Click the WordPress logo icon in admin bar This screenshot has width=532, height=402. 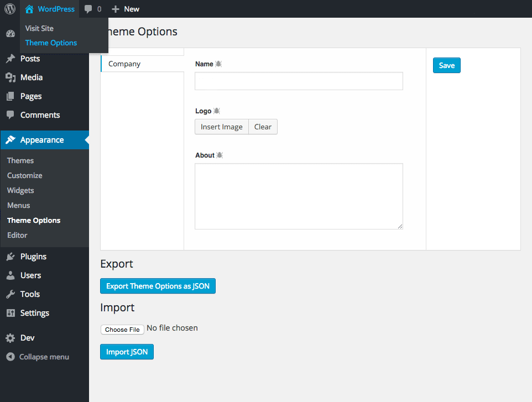[10, 9]
